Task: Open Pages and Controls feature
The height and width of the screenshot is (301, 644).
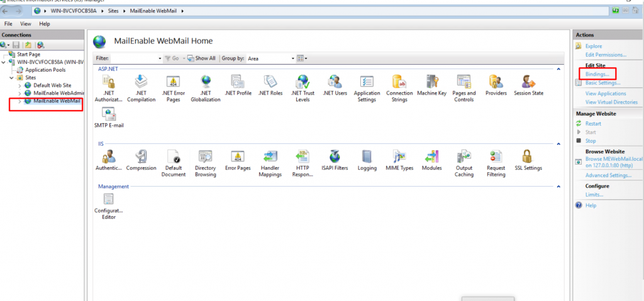Action: coord(464,89)
